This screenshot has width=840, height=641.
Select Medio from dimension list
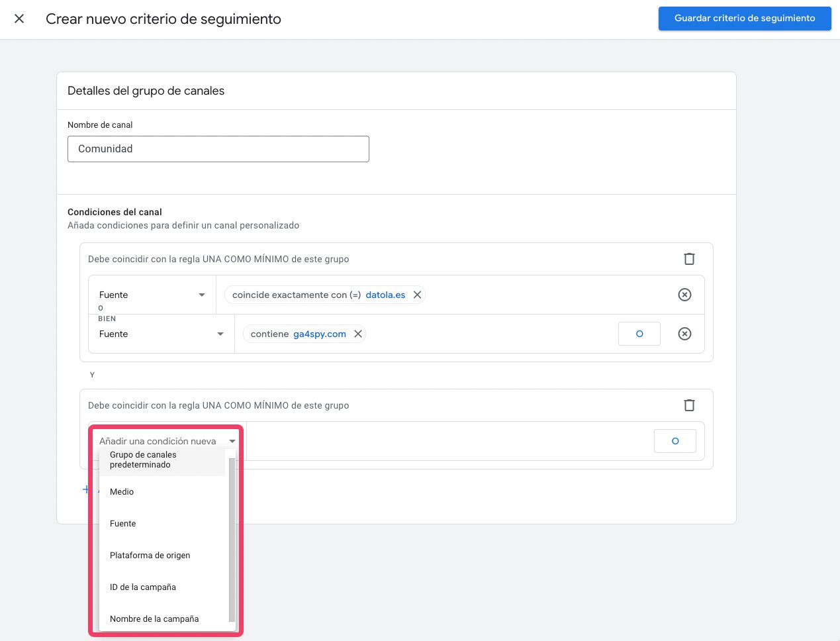(x=162, y=491)
